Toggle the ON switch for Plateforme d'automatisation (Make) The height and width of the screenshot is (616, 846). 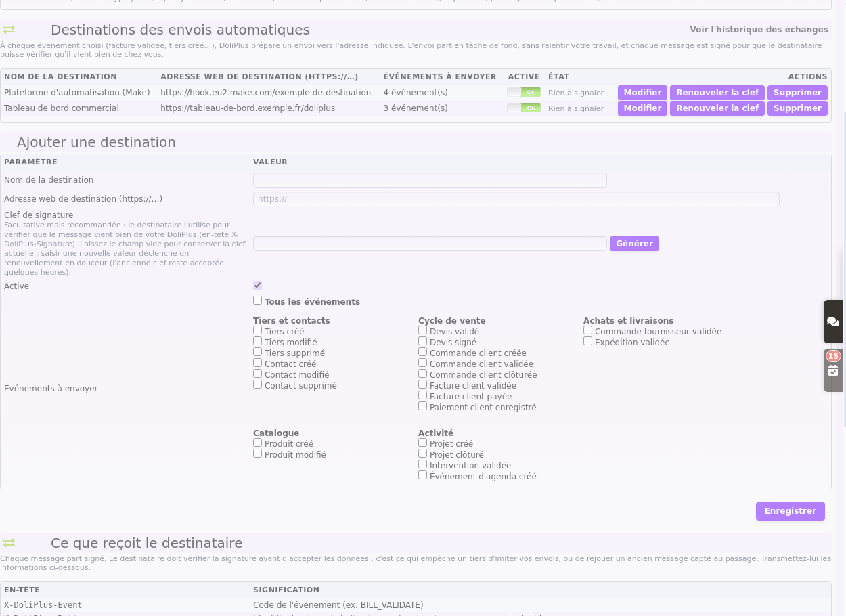tap(524, 93)
